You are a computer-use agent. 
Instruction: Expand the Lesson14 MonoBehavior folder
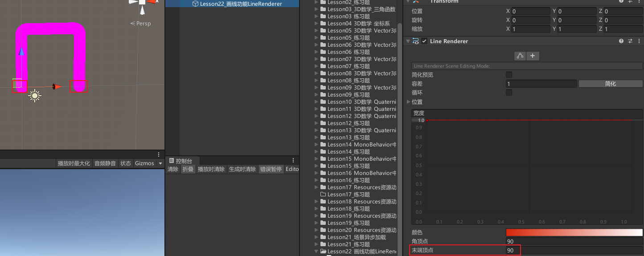[317, 145]
